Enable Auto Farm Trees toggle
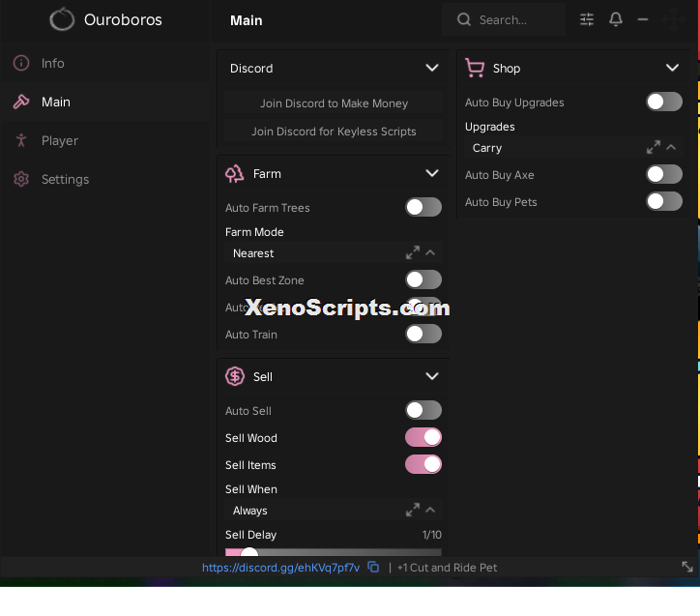The image size is (700, 616). point(423,207)
